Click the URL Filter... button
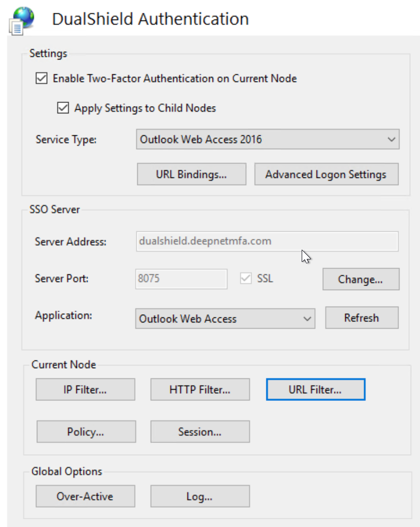 coord(315,390)
